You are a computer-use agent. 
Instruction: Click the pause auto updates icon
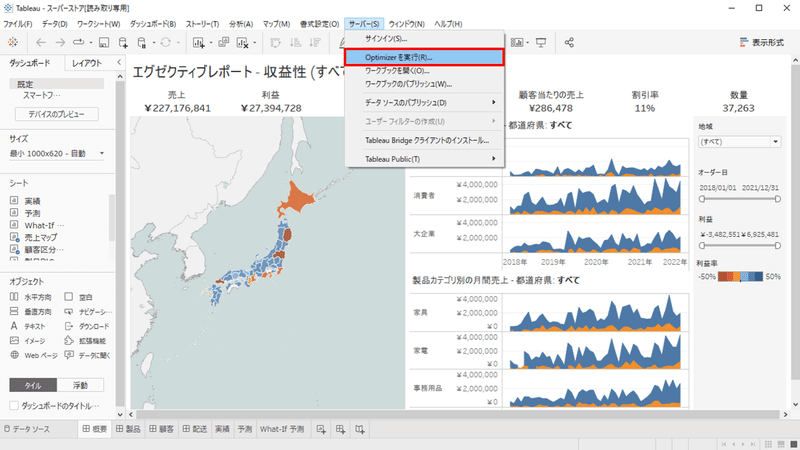tap(142, 42)
